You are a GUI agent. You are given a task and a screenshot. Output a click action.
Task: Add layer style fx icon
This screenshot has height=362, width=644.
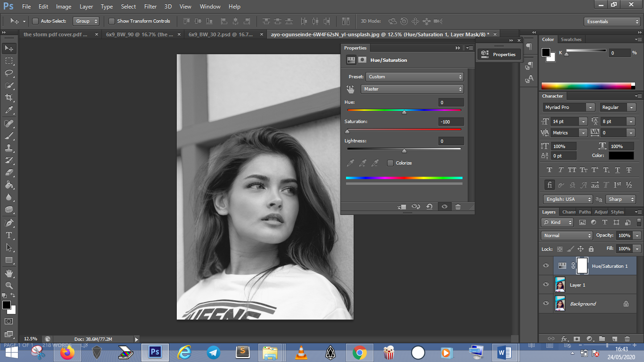coord(564,338)
